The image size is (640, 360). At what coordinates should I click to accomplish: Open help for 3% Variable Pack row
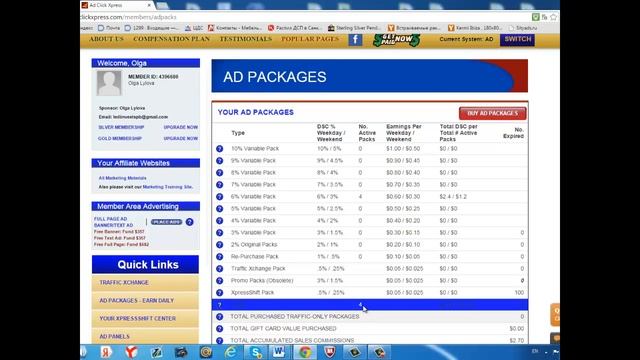pyautogui.click(x=220, y=233)
